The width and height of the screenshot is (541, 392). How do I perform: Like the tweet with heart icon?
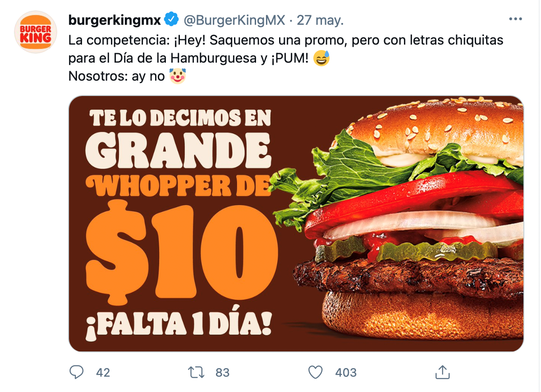click(x=316, y=372)
